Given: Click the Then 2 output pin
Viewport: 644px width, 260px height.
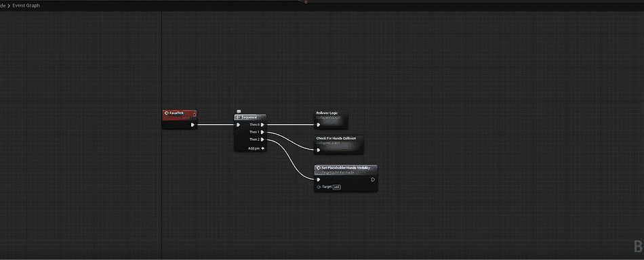Looking at the screenshot, I should (x=262, y=139).
